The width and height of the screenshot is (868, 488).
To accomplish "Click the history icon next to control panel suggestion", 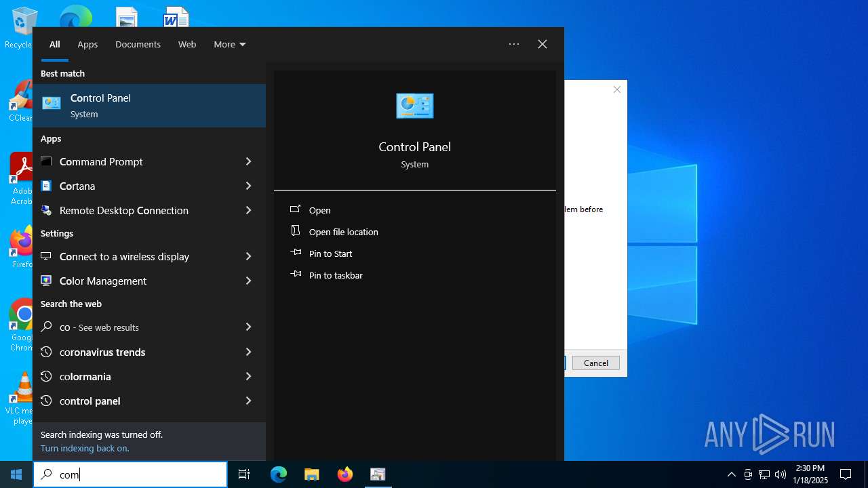I will click(46, 401).
